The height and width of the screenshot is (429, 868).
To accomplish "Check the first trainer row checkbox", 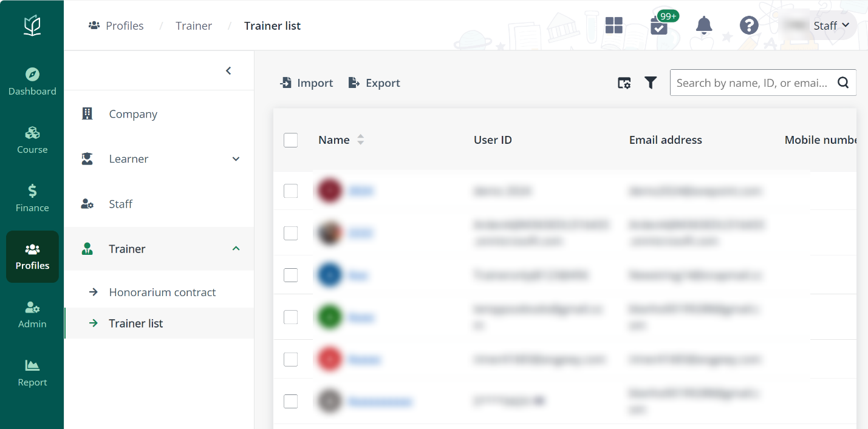I will (x=291, y=191).
